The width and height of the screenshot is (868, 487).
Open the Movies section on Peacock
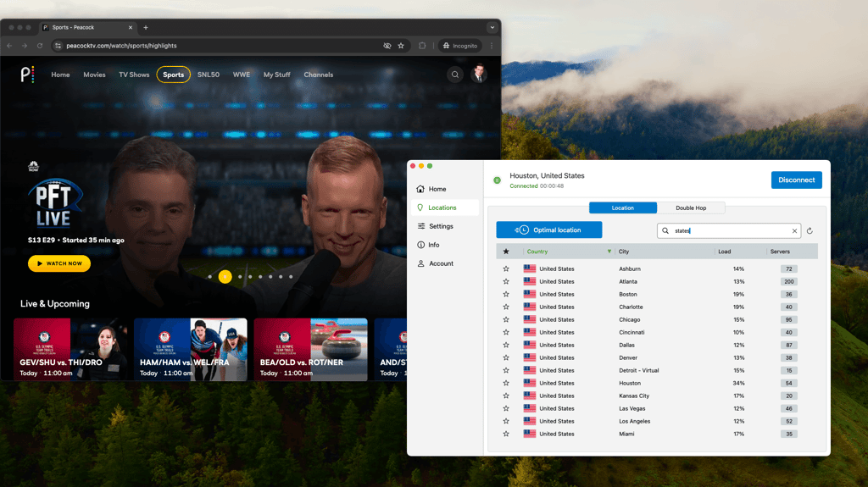click(94, 75)
